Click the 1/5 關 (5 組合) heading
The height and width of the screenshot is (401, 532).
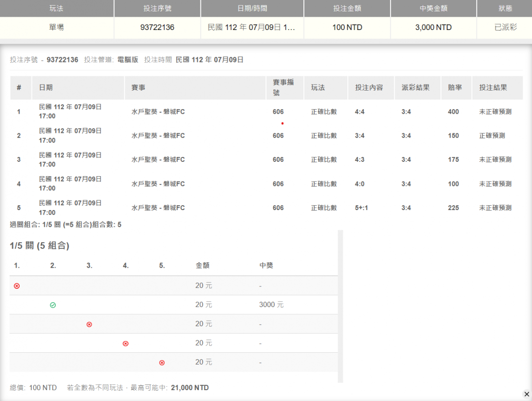coord(39,246)
